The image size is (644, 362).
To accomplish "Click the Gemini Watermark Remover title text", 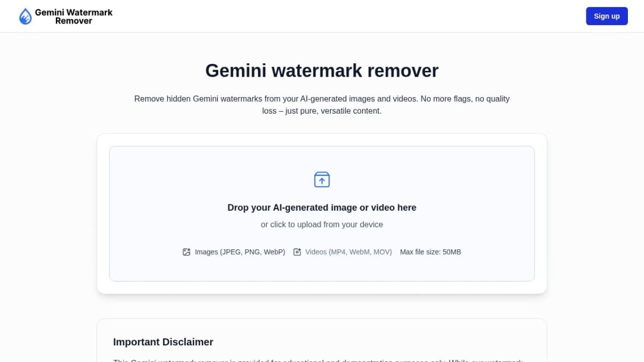I will pyautogui.click(x=74, y=16).
